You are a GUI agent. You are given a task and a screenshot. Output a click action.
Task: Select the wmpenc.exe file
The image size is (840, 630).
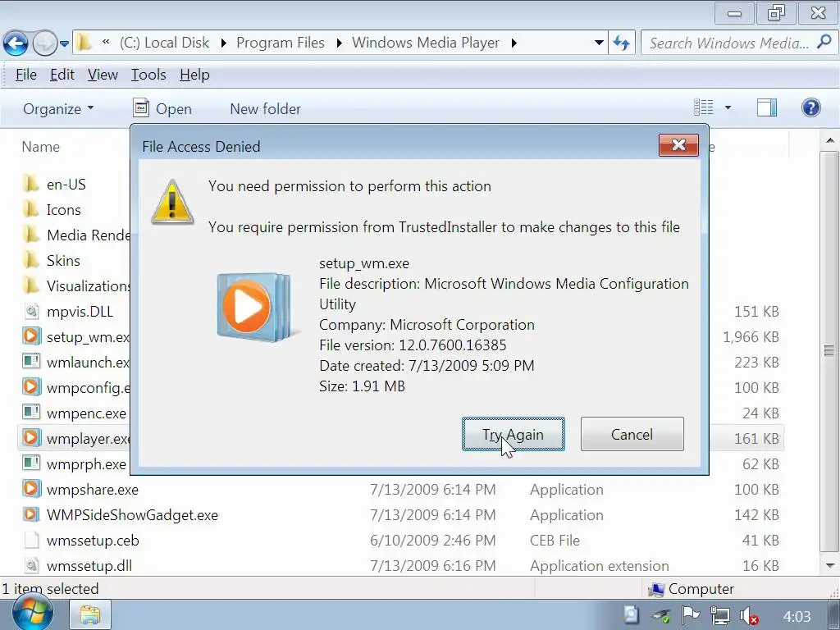click(75, 413)
